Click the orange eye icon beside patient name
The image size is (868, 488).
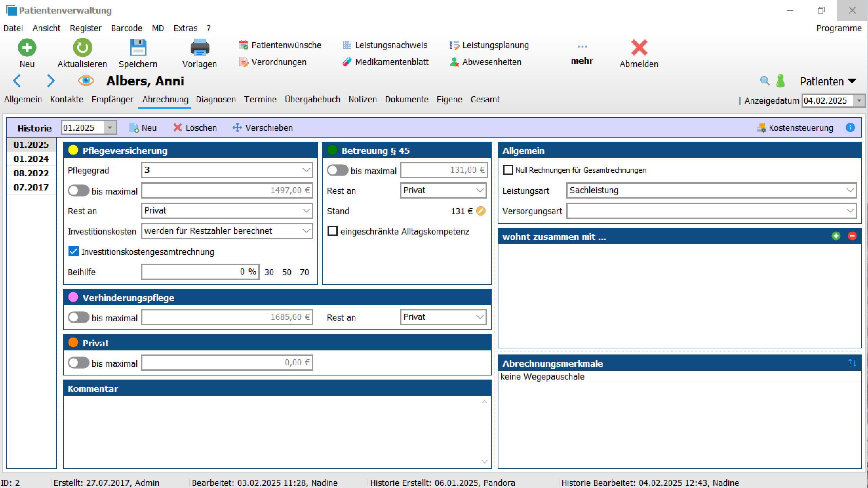(x=86, y=81)
